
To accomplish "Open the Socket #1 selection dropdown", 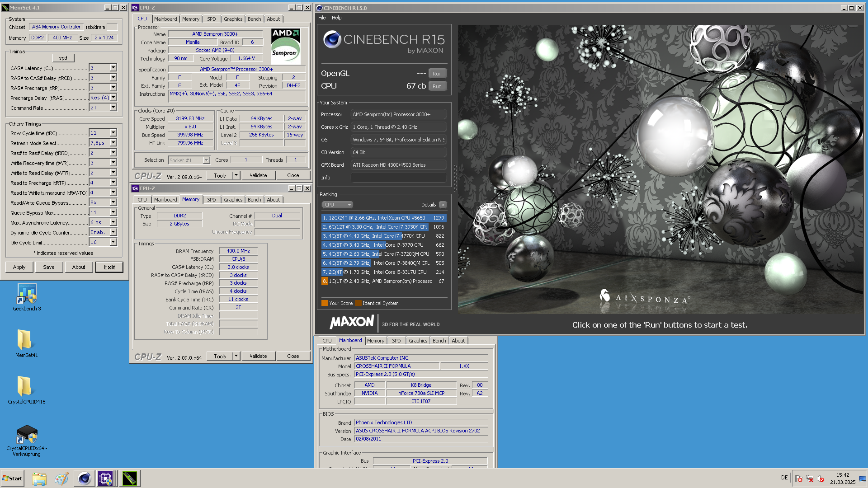I will (x=189, y=160).
